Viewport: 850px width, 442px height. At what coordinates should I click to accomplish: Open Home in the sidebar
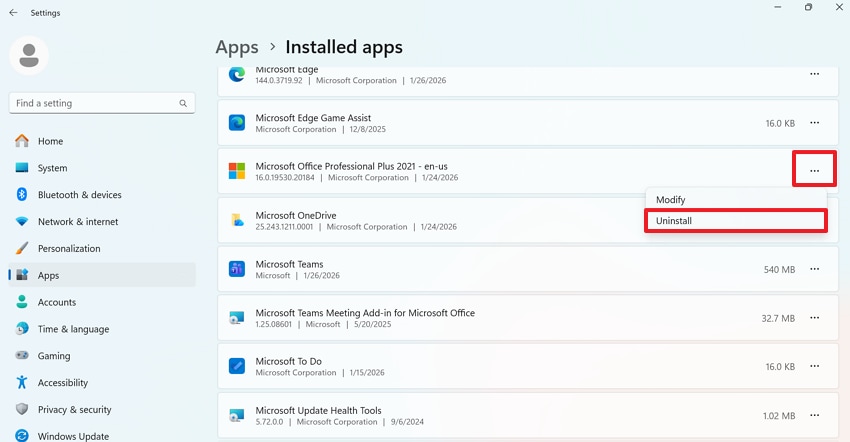(102, 141)
